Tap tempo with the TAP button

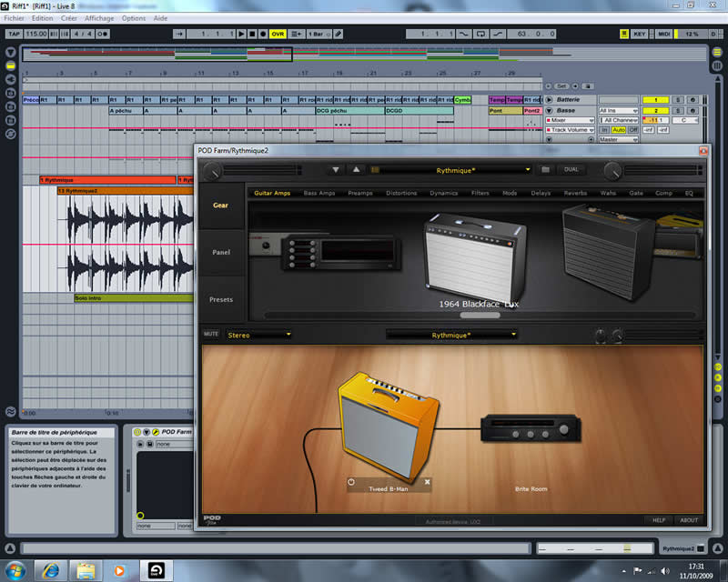pos(15,34)
